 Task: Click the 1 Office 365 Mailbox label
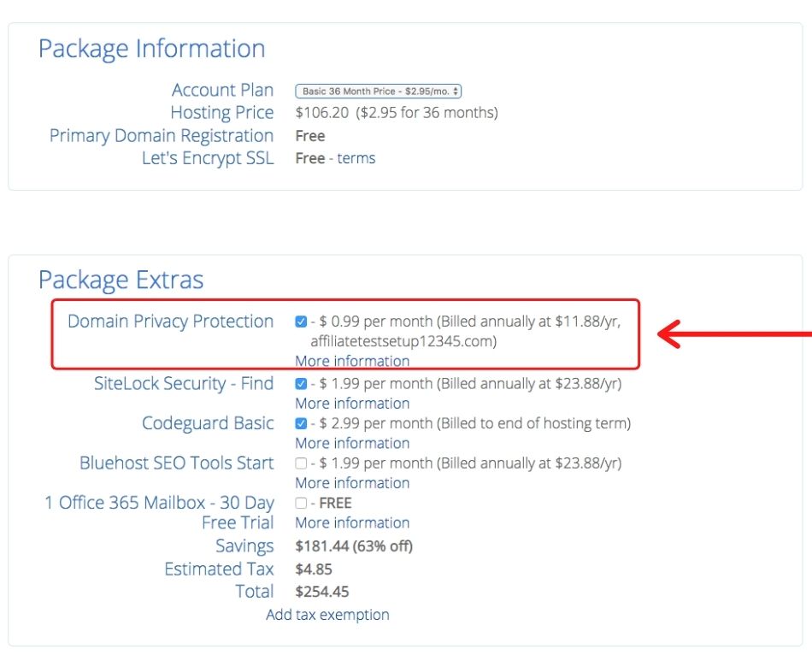coord(160,513)
